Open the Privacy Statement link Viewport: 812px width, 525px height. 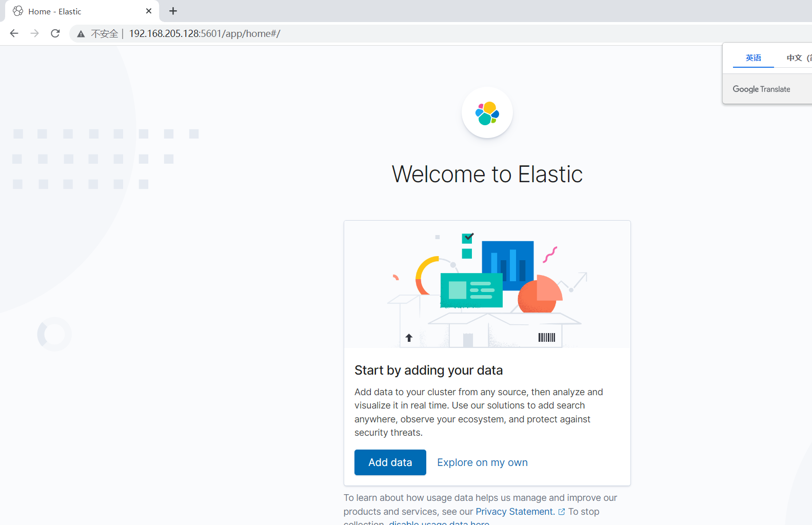pyautogui.click(x=515, y=512)
